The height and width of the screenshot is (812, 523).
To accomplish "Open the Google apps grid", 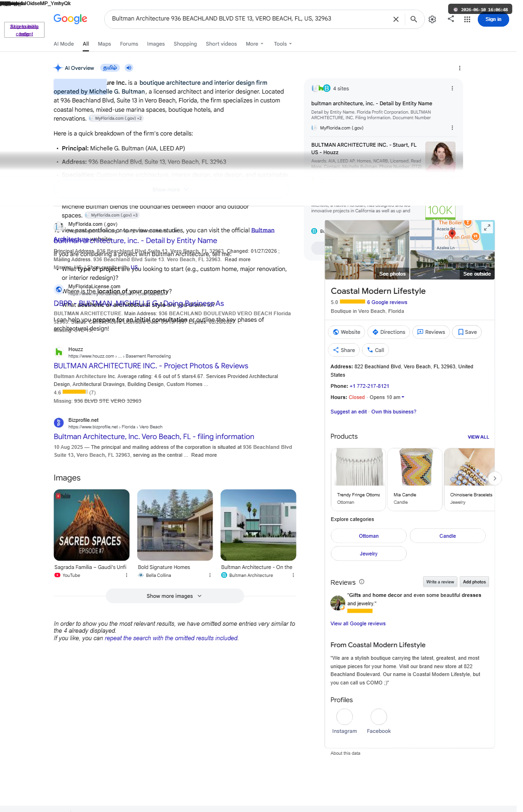I will coord(467,19).
